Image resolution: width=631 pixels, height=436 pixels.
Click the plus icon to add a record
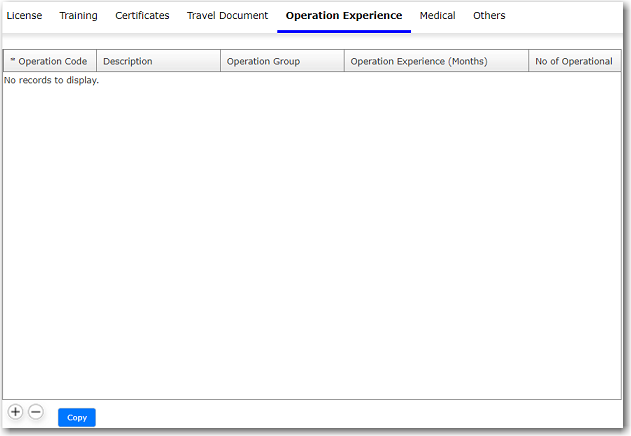(15, 412)
